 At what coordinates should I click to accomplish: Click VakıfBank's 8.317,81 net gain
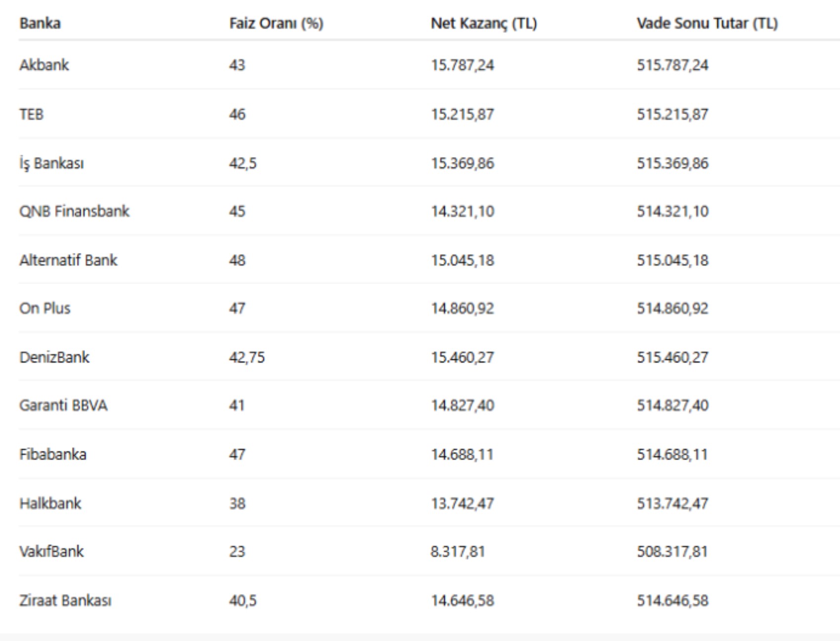coord(458,551)
